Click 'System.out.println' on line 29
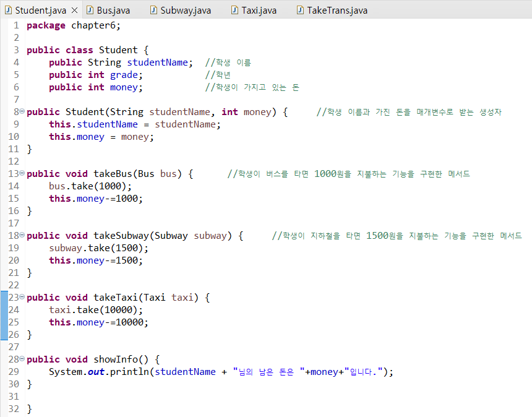The image size is (532, 417). pos(99,372)
